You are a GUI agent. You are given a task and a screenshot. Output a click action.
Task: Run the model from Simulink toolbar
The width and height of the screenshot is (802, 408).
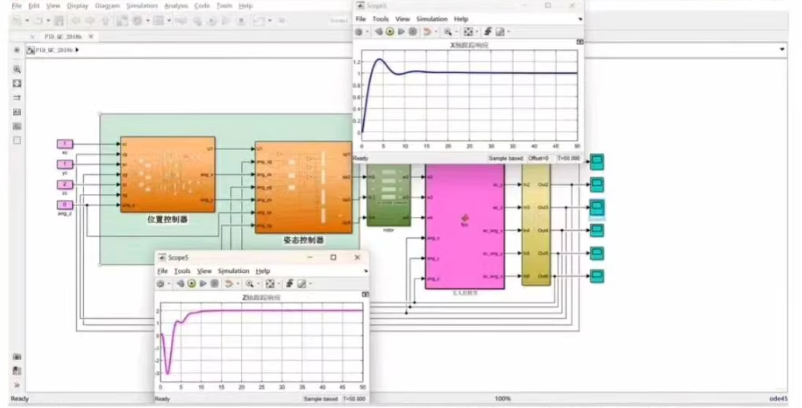[x=212, y=21]
